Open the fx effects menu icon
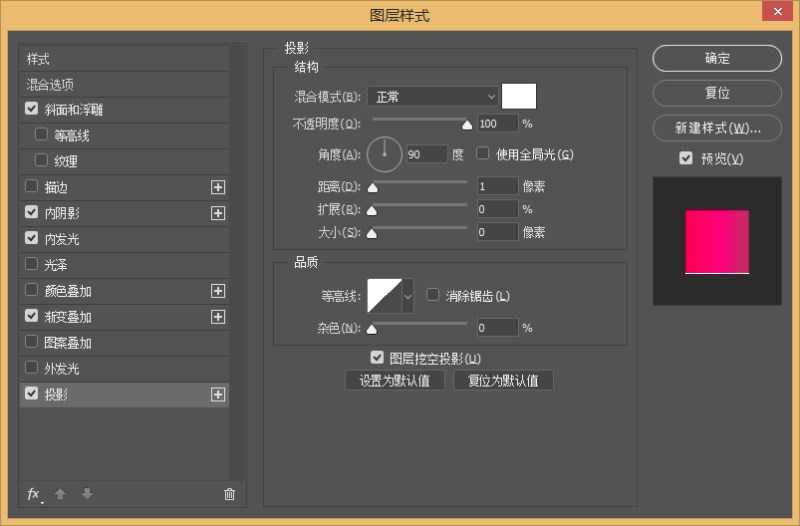Viewport: 800px width, 526px height. point(34,494)
